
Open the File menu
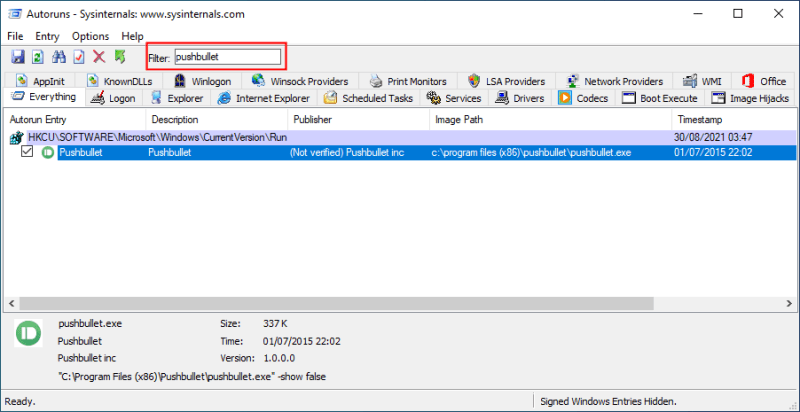tap(15, 36)
